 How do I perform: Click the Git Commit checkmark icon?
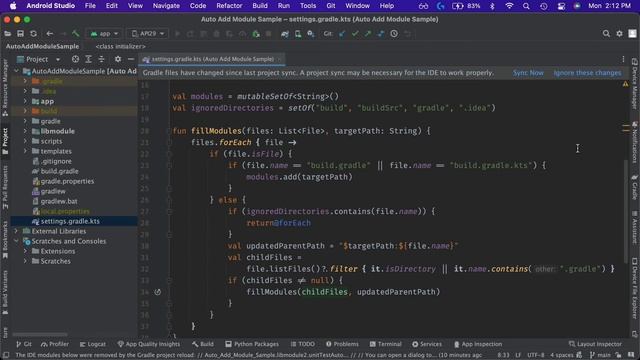[x=355, y=34]
